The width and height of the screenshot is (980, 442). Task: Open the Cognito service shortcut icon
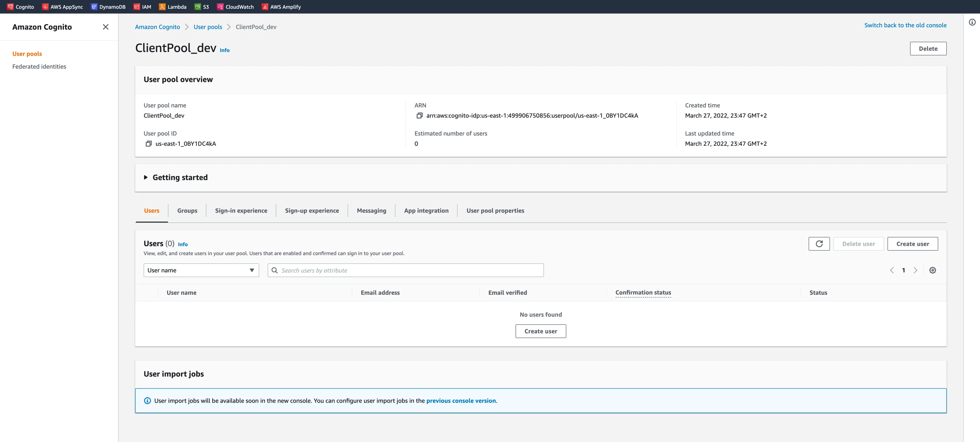coord(10,7)
